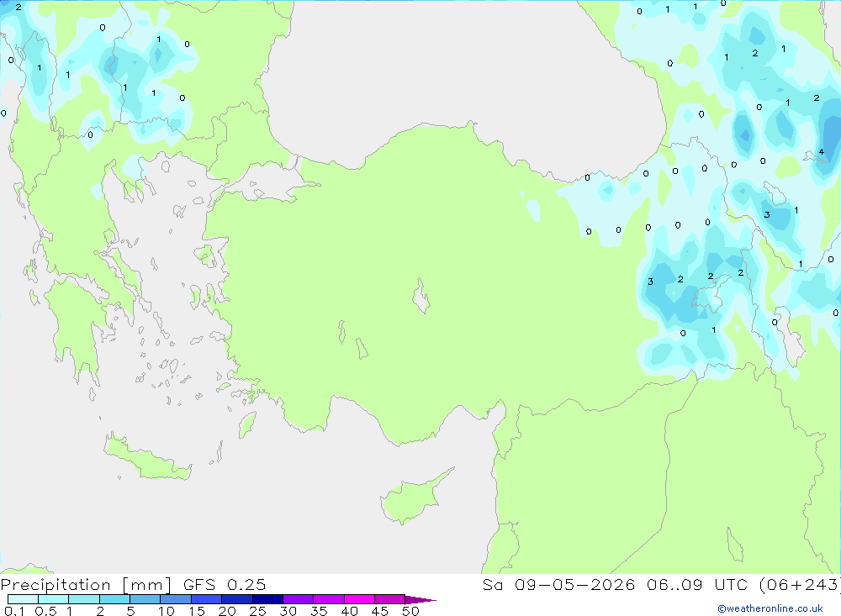The height and width of the screenshot is (616, 841).
Task: Click the above-50 legend arrow tip
Action: (421, 599)
